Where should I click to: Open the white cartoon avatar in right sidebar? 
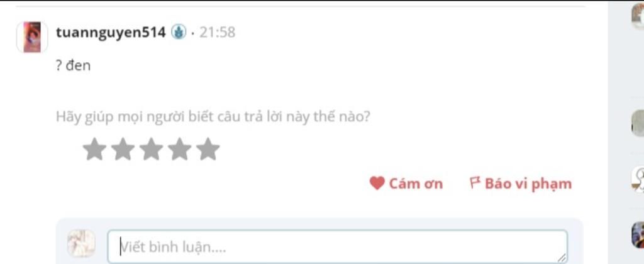click(638, 179)
